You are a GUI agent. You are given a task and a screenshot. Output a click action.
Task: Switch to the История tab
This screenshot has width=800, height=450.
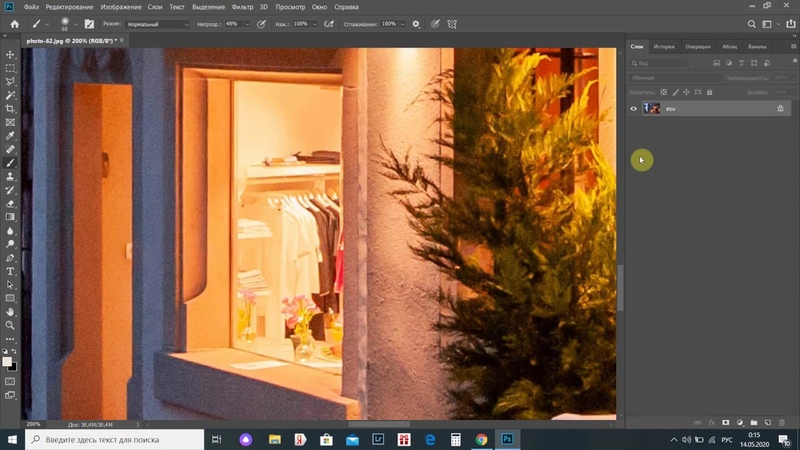pos(664,46)
